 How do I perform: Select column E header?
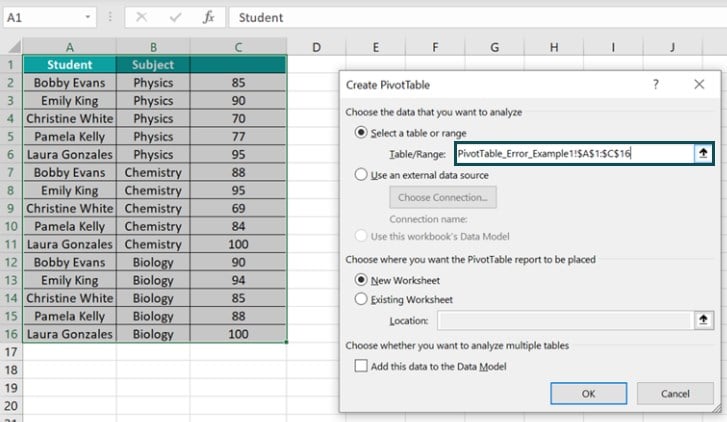coord(376,47)
